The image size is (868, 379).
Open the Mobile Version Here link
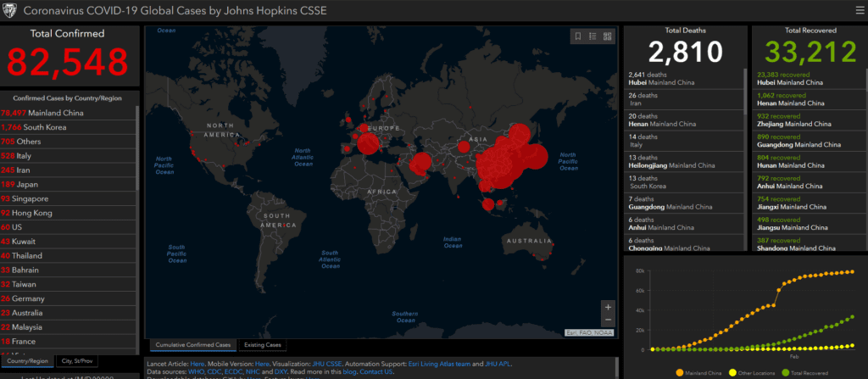click(x=262, y=364)
